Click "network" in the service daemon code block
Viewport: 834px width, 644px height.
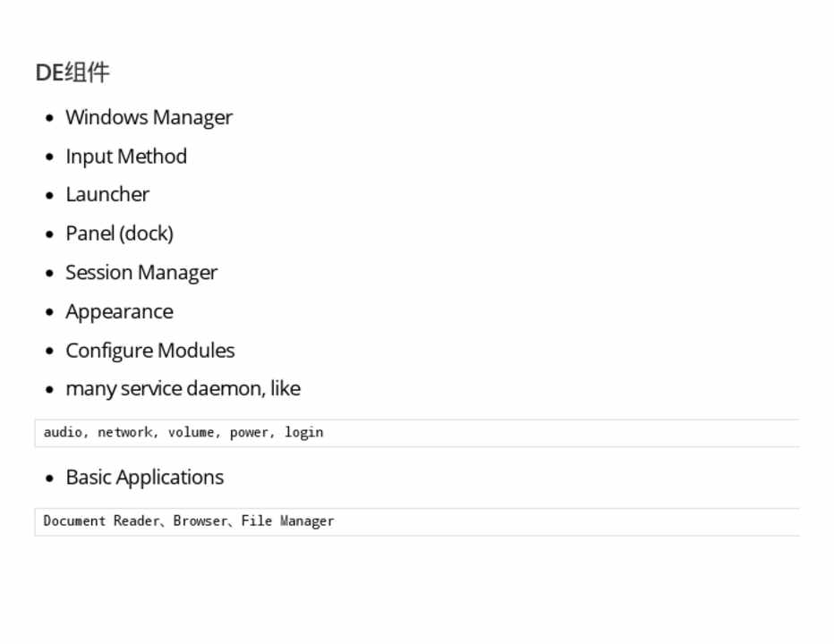[x=125, y=433]
